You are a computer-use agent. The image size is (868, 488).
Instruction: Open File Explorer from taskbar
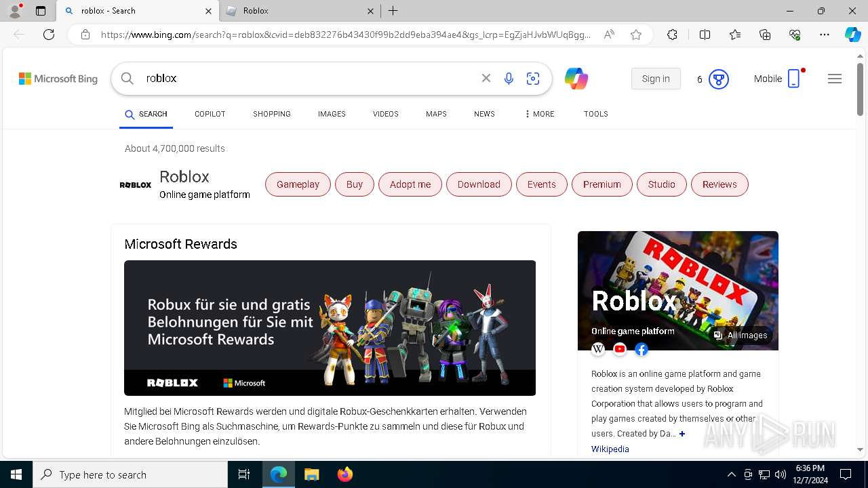311,474
